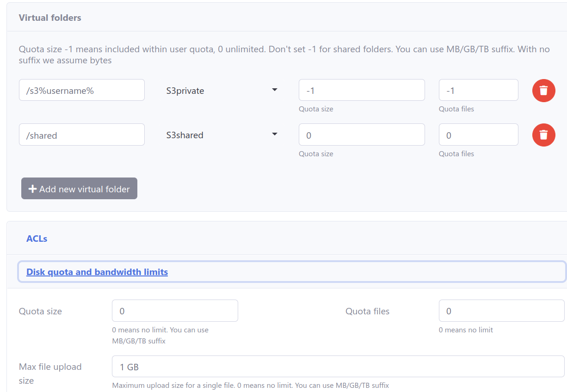567x392 pixels.
Task: Collapse Disk quota and bandwidth limits section
Action: tap(97, 272)
